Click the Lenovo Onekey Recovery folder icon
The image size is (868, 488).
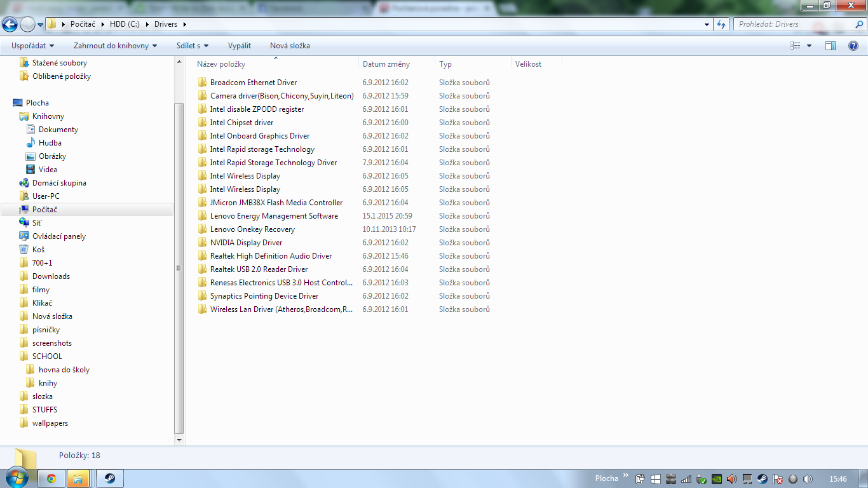pos(203,229)
